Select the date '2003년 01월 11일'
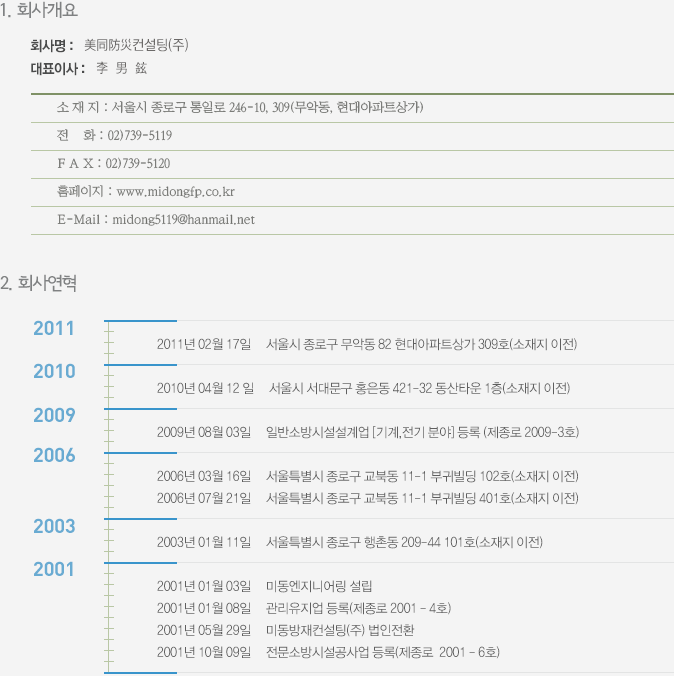Image resolution: width=674 pixels, height=676 pixels. [204, 542]
